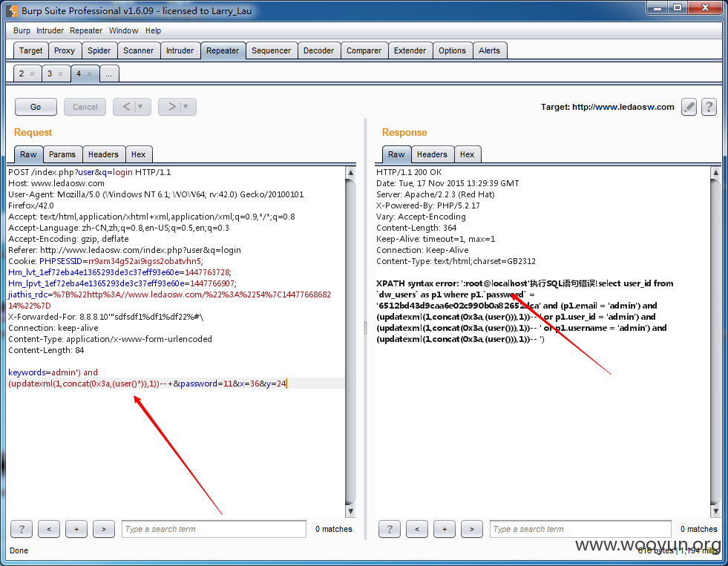
Task: Switch to the Target tool tab
Action: click(30, 50)
